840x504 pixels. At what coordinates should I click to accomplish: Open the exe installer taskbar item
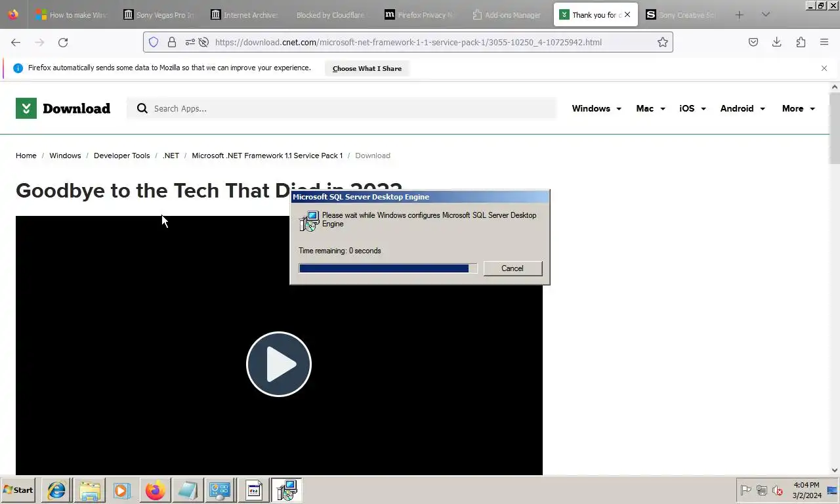click(x=253, y=490)
